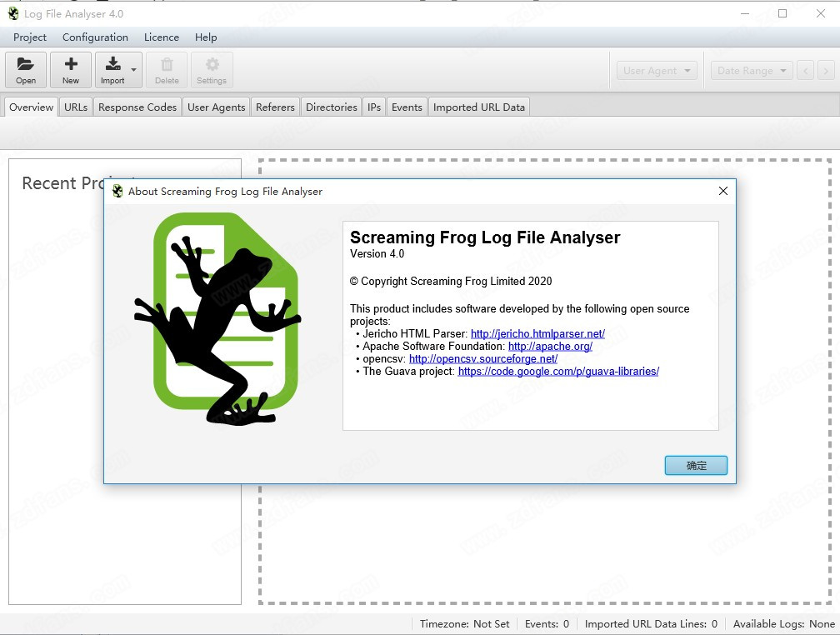Screen dimensions: 840x635
Task: Switch to the Response Codes tab
Action: coord(137,107)
